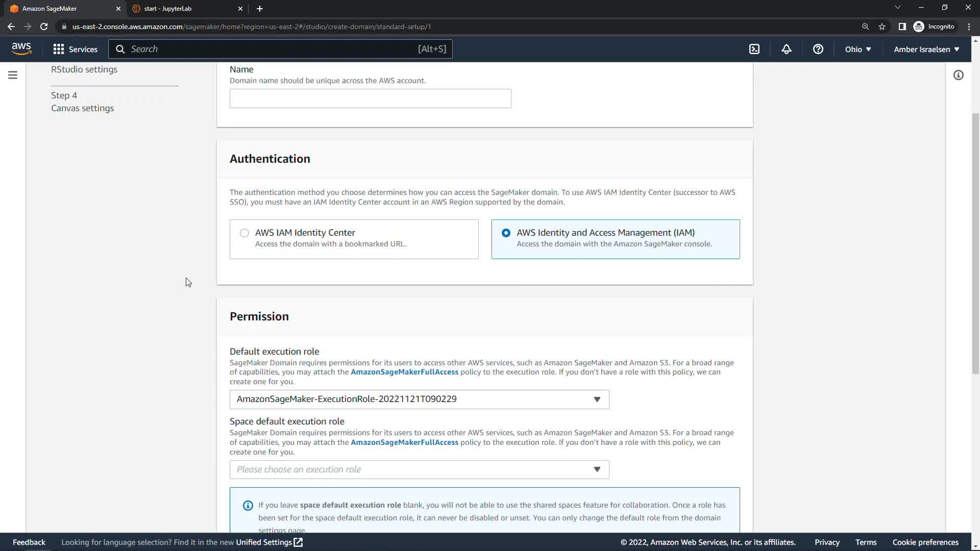Image resolution: width=980 pixels, height=551 pixels.
Task: Click the help question mark icon
Action: click(x=818, y=49)
